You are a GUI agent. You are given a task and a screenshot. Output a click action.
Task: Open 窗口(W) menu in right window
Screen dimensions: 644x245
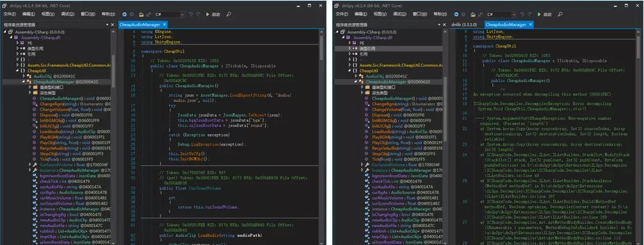[x=420, y=14]
